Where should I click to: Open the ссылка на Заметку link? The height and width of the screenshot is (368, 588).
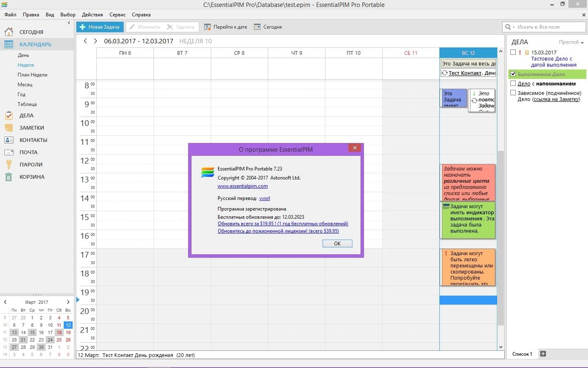[x=556, y=99]
